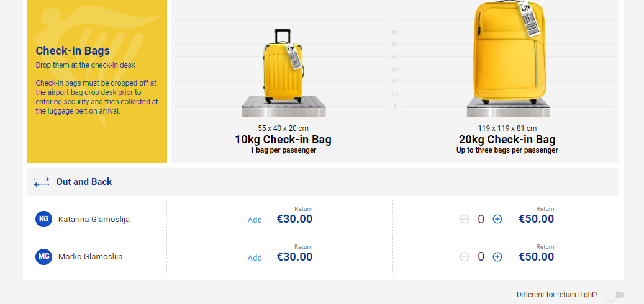Viewport: 644px width, 304px height.
Task: Click the Check-in Bags heading
Action: (73, 51)
